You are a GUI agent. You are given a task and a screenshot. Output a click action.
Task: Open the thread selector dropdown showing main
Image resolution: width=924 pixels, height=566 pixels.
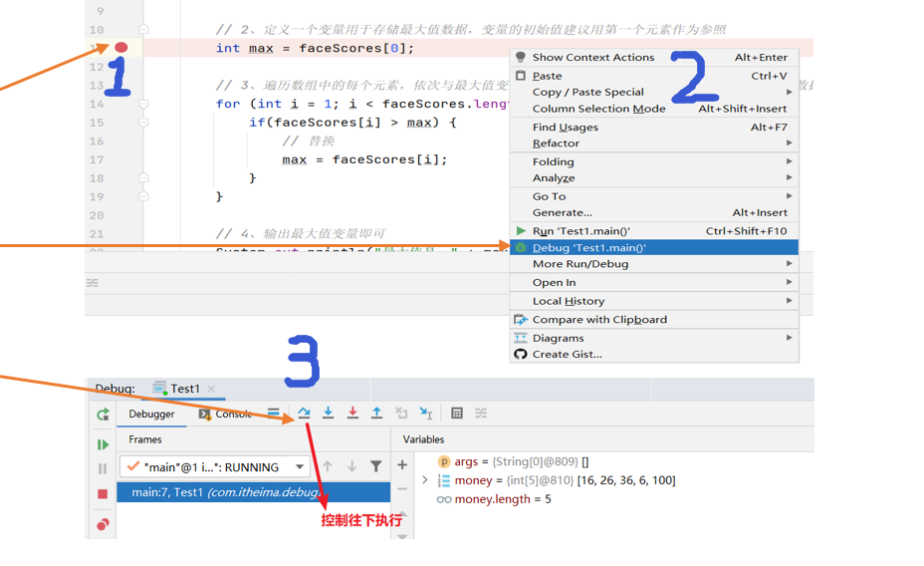(216, 466)
